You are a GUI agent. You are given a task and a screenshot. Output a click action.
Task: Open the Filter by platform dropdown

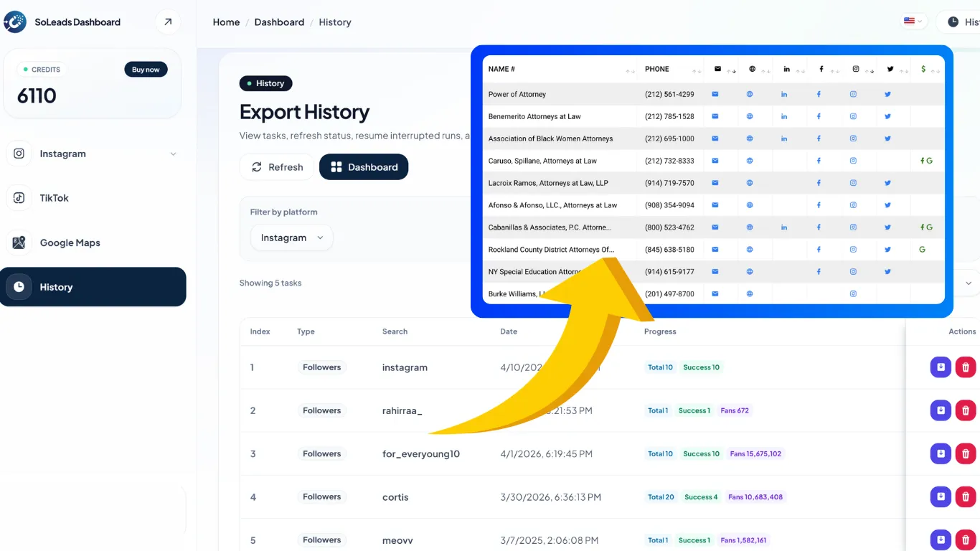tap(291, 237)
